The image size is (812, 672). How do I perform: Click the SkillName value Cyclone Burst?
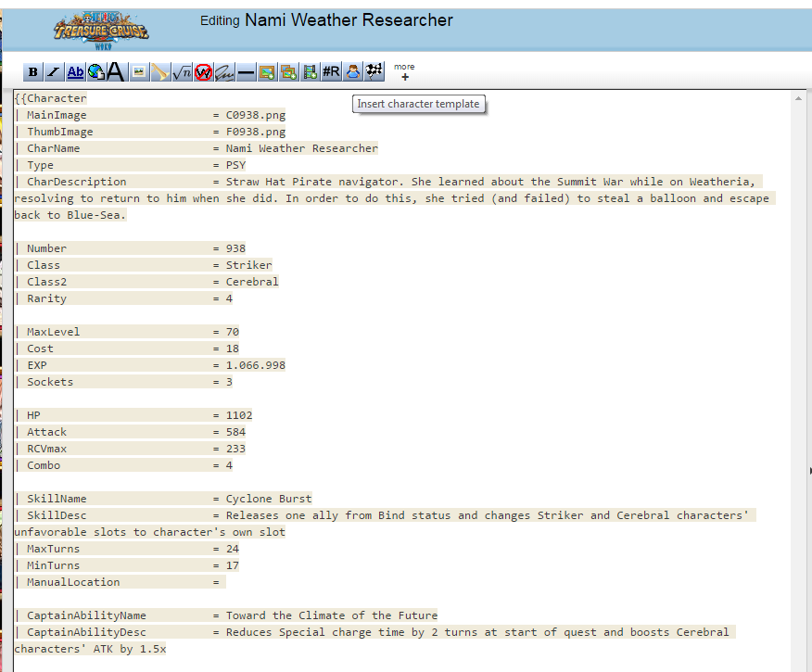269,499
